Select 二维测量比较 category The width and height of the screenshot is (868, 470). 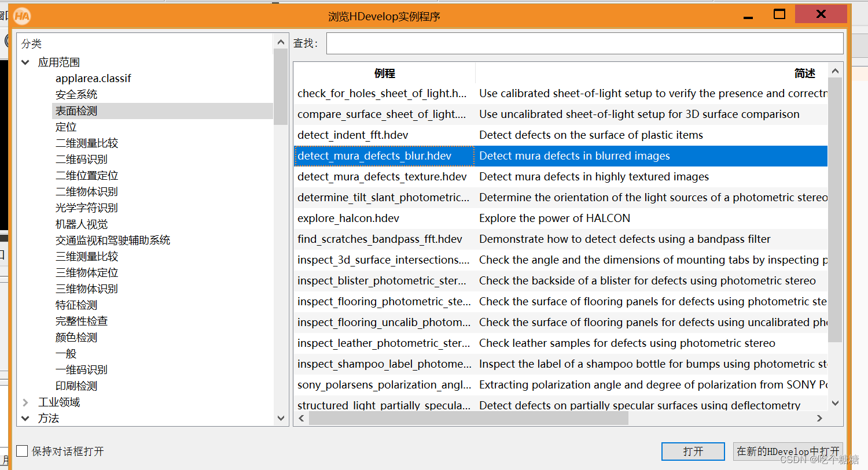pyautogui.click(x=87, y=143)
